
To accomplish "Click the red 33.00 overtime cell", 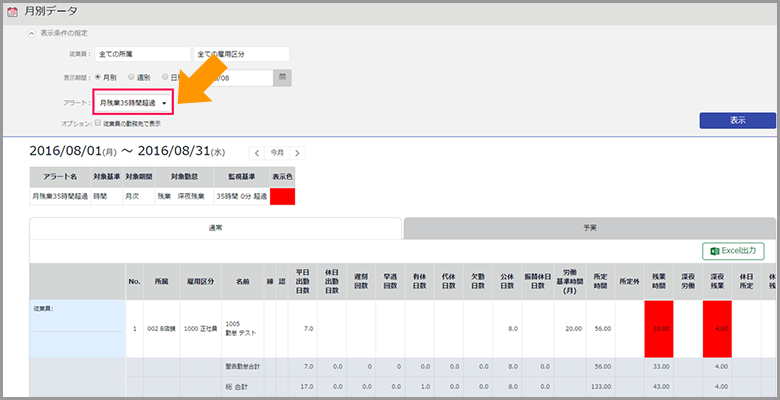I will (659, 327).
